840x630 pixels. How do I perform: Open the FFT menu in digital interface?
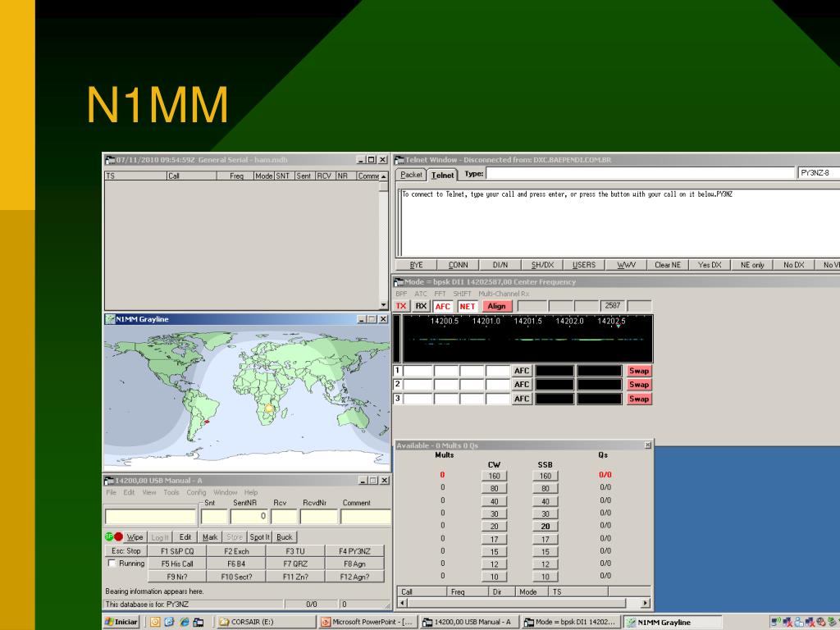[440, 294]
